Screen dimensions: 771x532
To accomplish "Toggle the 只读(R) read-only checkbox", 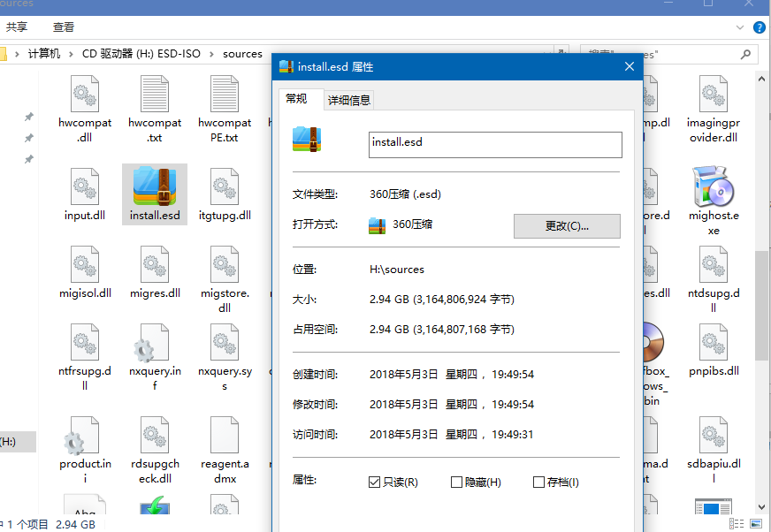I will 376,482.
